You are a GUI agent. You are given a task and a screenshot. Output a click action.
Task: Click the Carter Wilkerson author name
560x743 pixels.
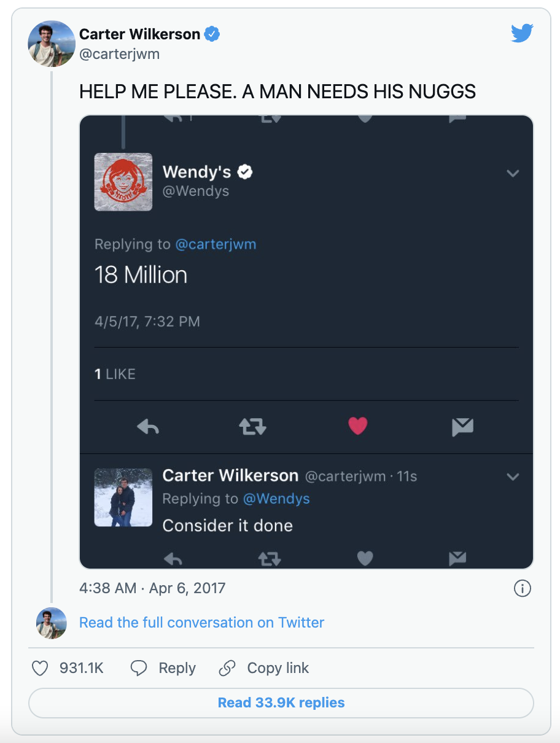139,34
